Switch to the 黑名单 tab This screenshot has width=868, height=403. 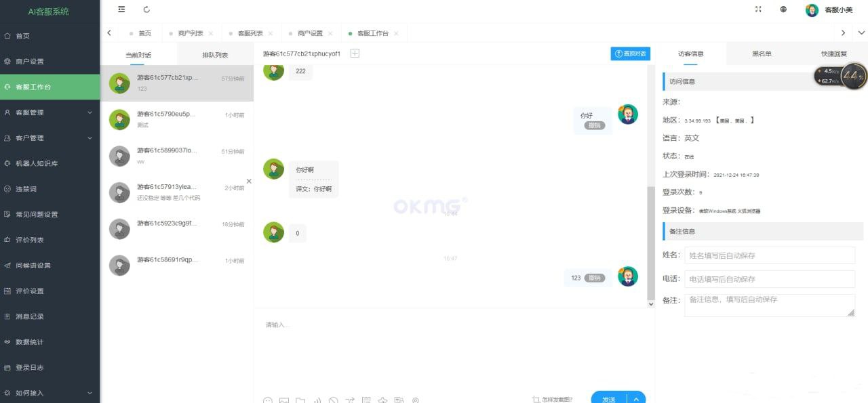762,54
